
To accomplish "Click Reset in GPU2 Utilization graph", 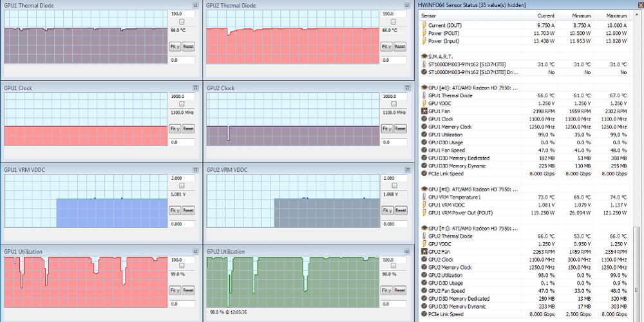I will (400, 290).
